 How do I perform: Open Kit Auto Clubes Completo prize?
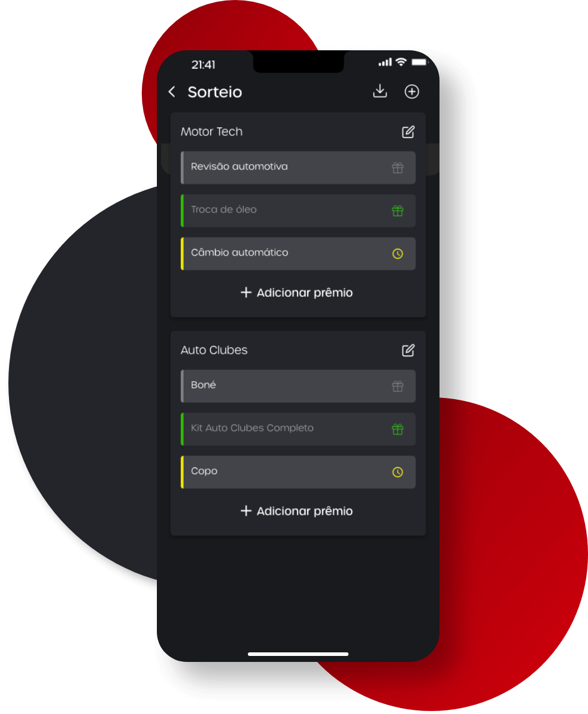coord(298,429)
